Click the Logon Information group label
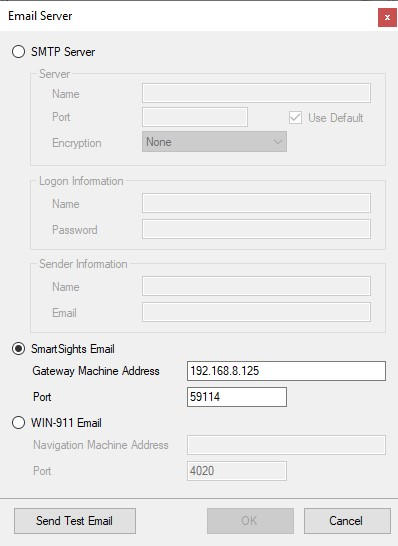 click(x=81, y=181)
